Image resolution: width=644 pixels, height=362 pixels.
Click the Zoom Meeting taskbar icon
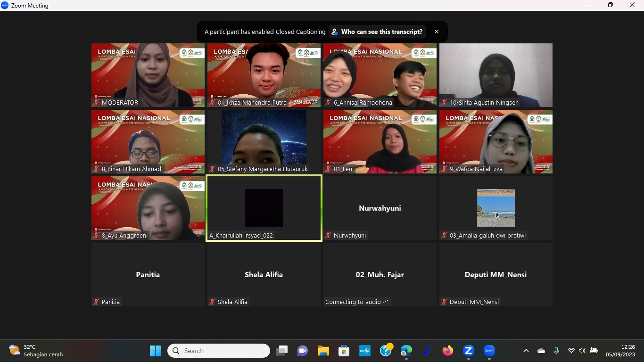coord(489,351)
